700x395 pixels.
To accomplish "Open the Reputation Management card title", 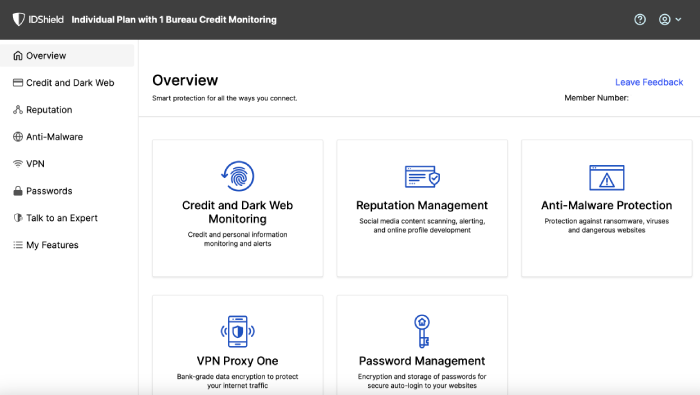I will pos(422,205).
